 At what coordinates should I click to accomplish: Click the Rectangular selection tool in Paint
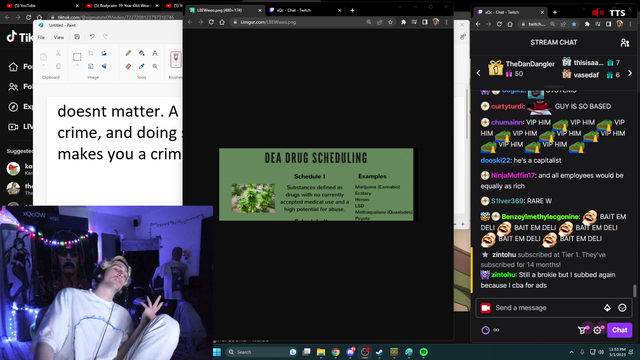click(x=77, y=57)
